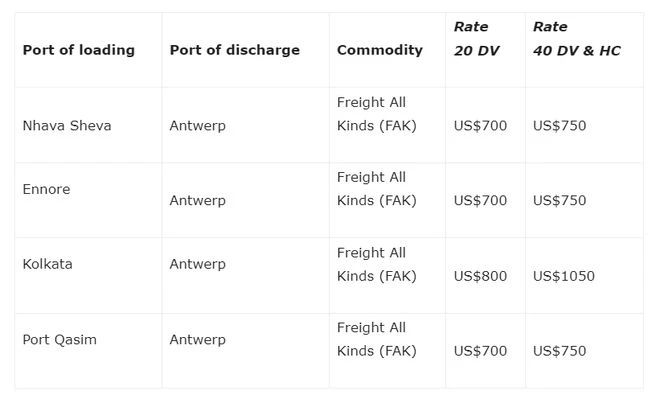Select the Nhava Sheva cell
The width and height of the screenshot is (660, 399).
(67, 125)
